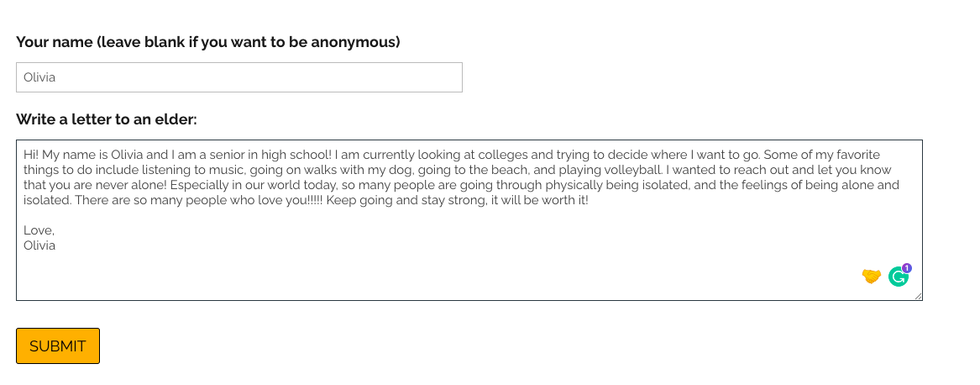Click the "Your name" field label
Image resolution: width=980 pixels, height=385 pixels.
click(x=208, y=42)
